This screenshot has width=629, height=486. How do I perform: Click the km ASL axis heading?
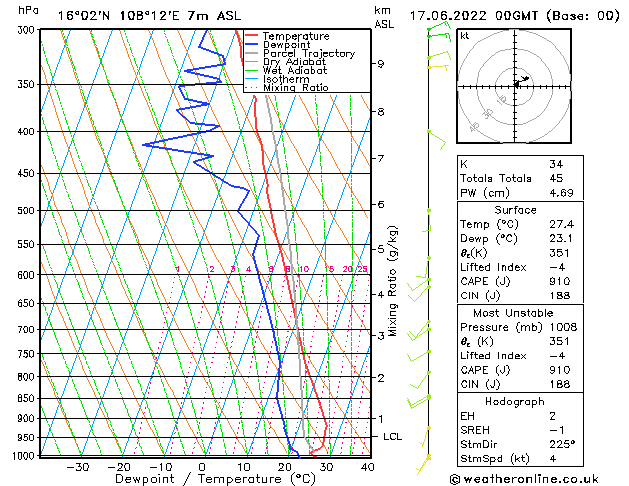point(384,17)
